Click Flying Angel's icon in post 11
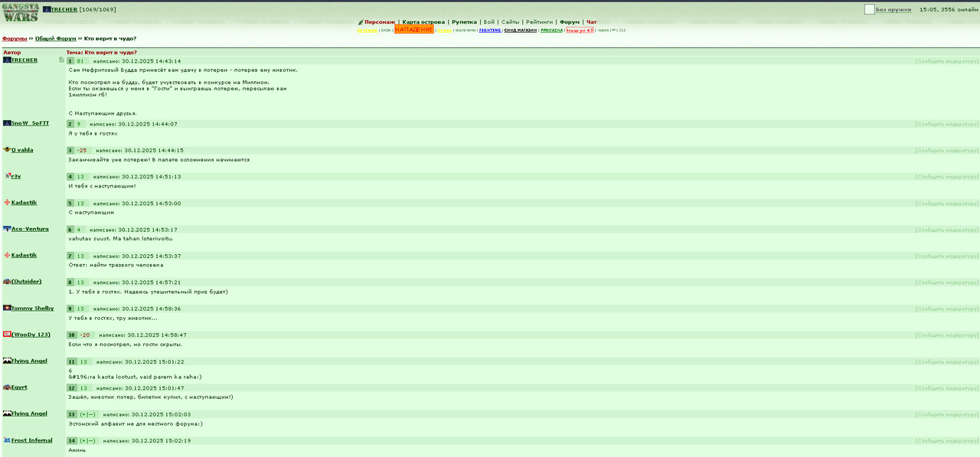Image resolution: width=980 pixels, height=457 pixels. [7, 361]
